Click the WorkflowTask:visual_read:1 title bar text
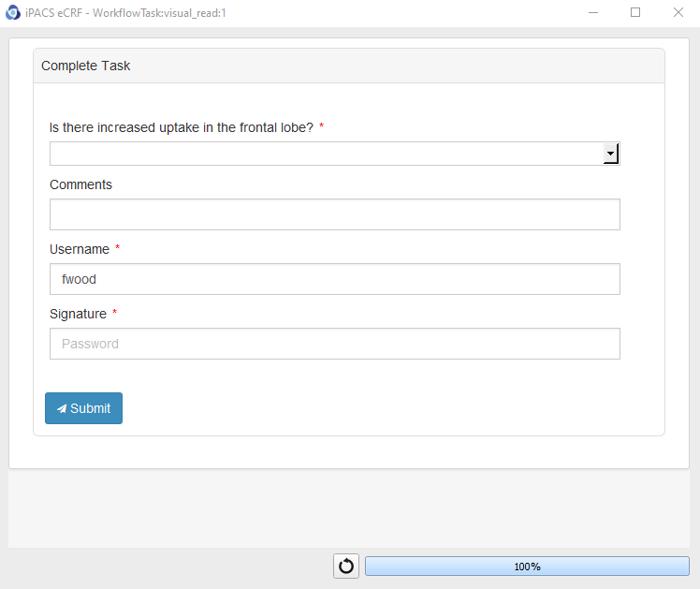Screen dimensions: 700x589 [x=159, y=13]
